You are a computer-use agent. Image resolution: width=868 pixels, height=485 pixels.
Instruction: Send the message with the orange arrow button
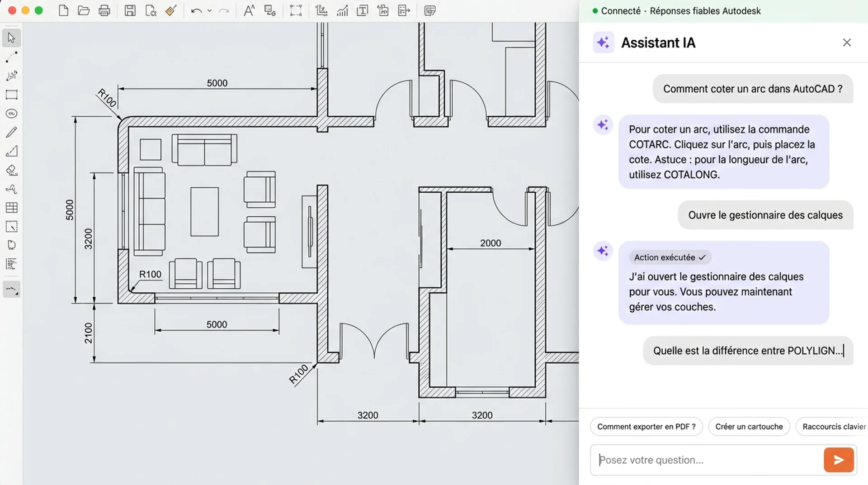pyautogui.click(x=839, y=460)
